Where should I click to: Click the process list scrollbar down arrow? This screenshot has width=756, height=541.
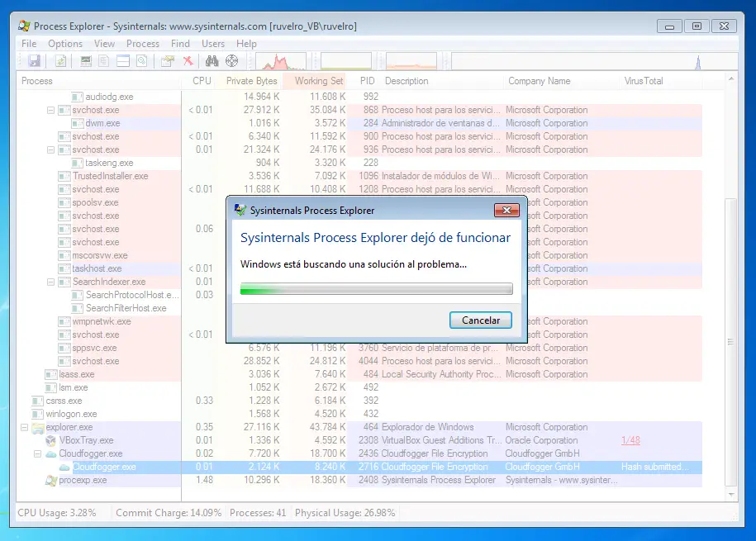point(731,495)
